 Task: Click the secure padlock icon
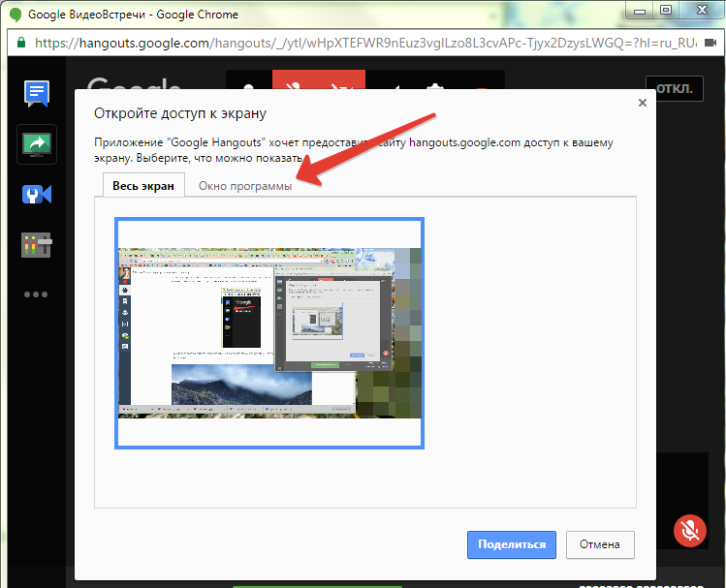tap(21, 43)
